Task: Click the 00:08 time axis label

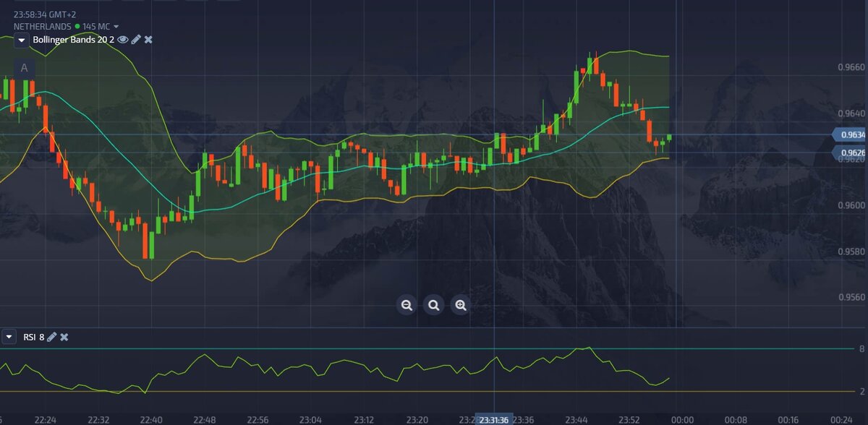Action: point(736,419)
